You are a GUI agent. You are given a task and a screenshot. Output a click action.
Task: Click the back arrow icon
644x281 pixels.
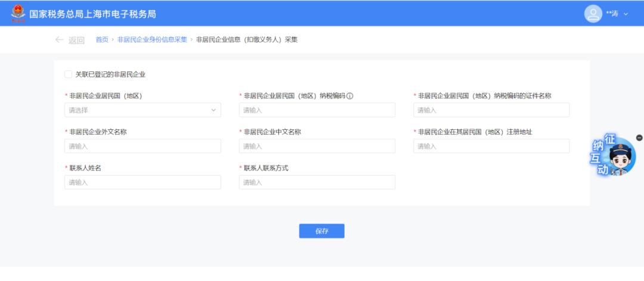[59, 40]
